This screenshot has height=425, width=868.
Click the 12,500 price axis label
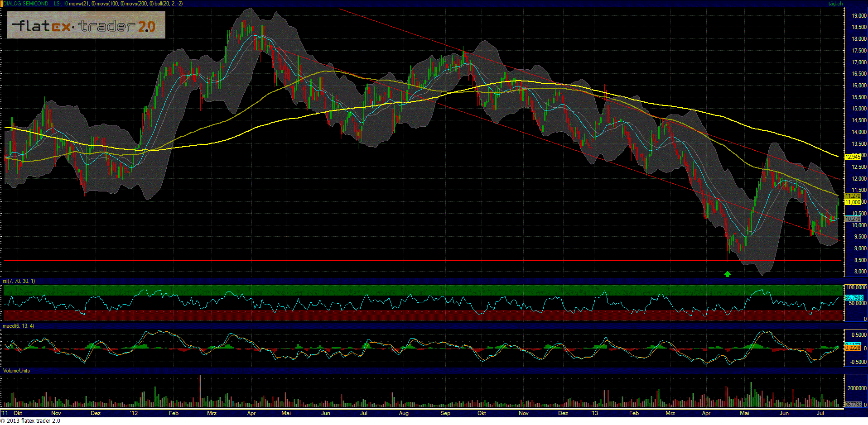(x=859, y=167)
